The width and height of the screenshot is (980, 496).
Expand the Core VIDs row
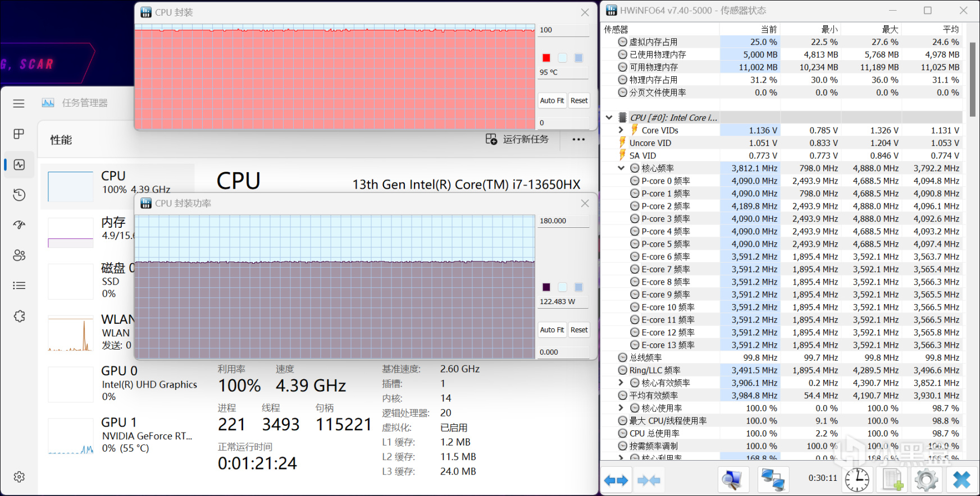coord(621,130)
